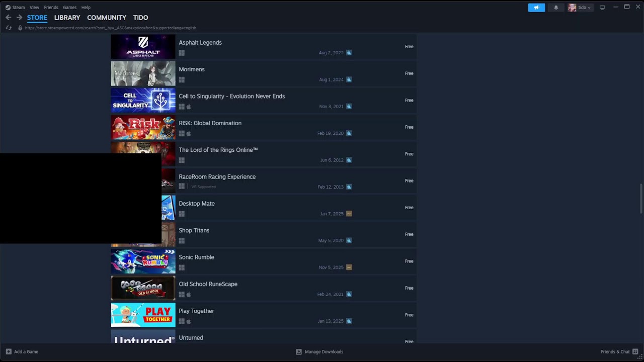Viewport: 644px width, 362px height.
Task: Open the Old School RuneScape title
Action: 208,284
